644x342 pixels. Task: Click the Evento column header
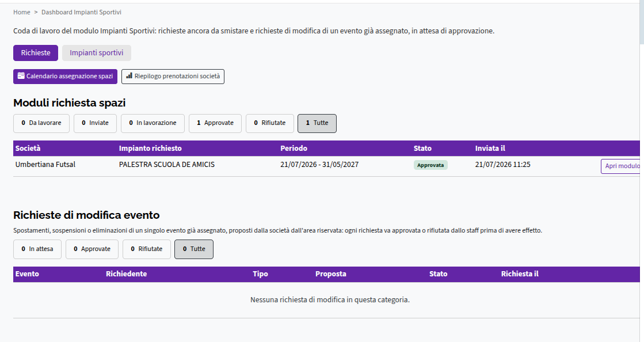tap(27, 273)
